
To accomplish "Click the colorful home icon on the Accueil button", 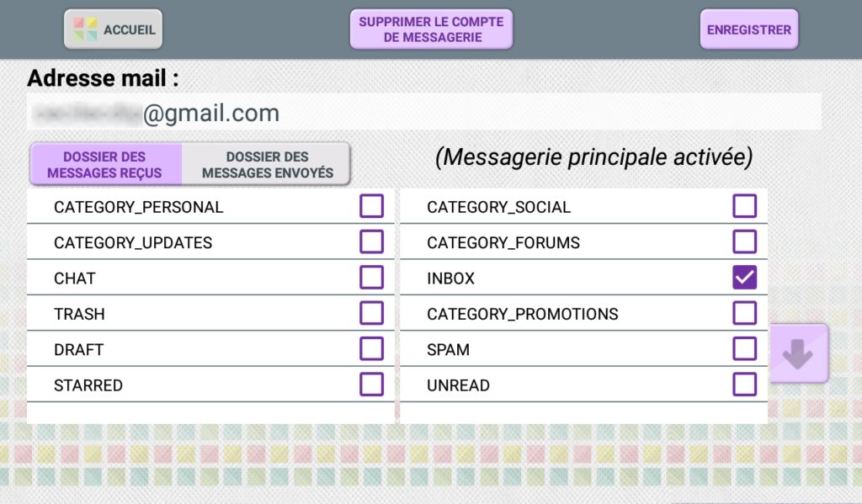I will (x=85, y=29).
